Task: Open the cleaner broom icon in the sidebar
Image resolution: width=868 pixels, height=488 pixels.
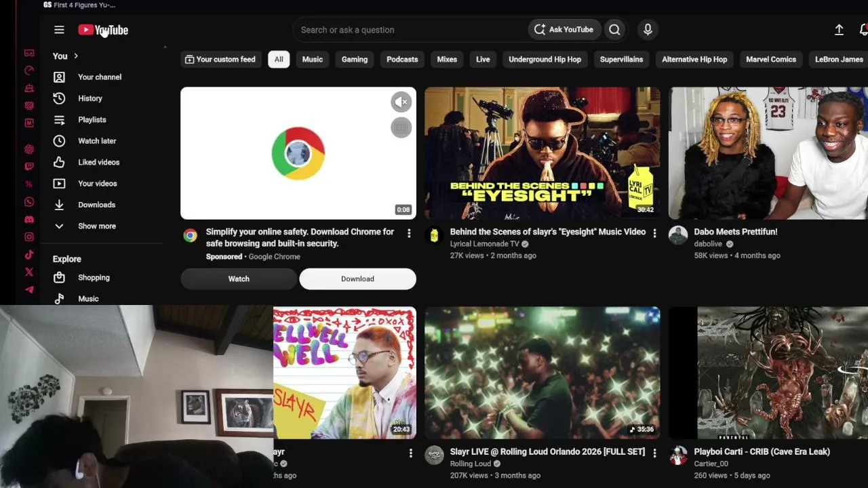Action: click(x=29, y=88)
